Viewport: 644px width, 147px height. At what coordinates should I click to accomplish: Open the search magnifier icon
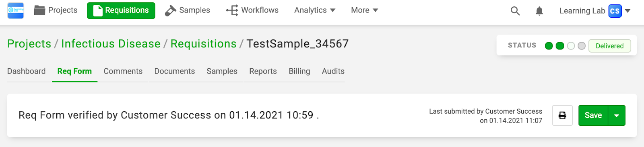pyautogui.click(x=515, y=11)
